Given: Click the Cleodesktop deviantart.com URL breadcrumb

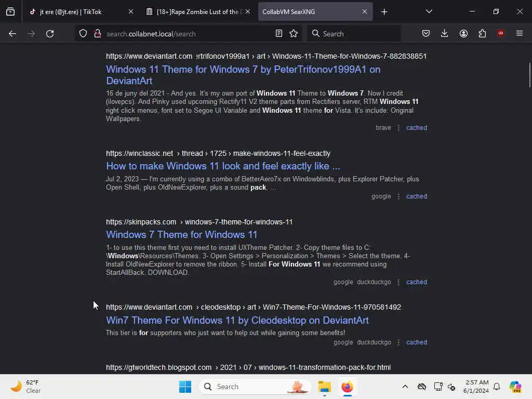Looking at the screenshot, I should click(x=254, y=307).
